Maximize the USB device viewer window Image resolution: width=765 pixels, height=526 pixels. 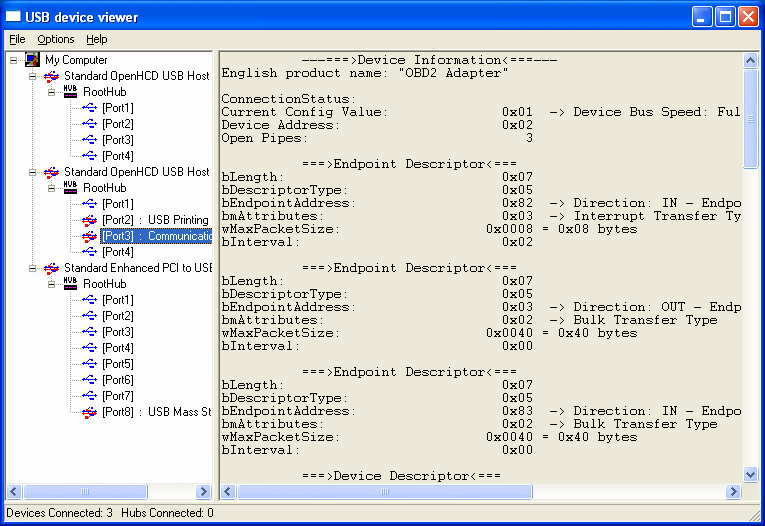click(725, 17)
